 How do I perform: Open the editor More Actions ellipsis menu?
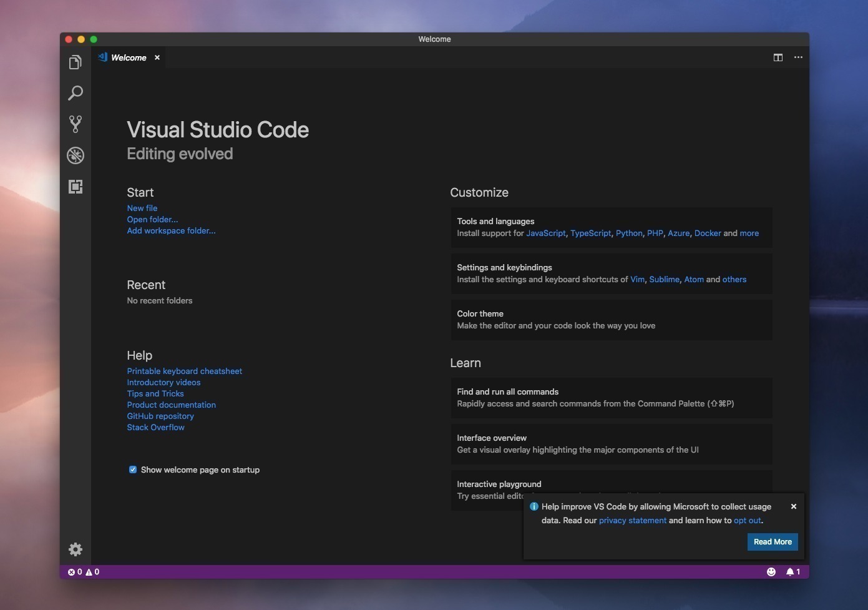point(798,57)
